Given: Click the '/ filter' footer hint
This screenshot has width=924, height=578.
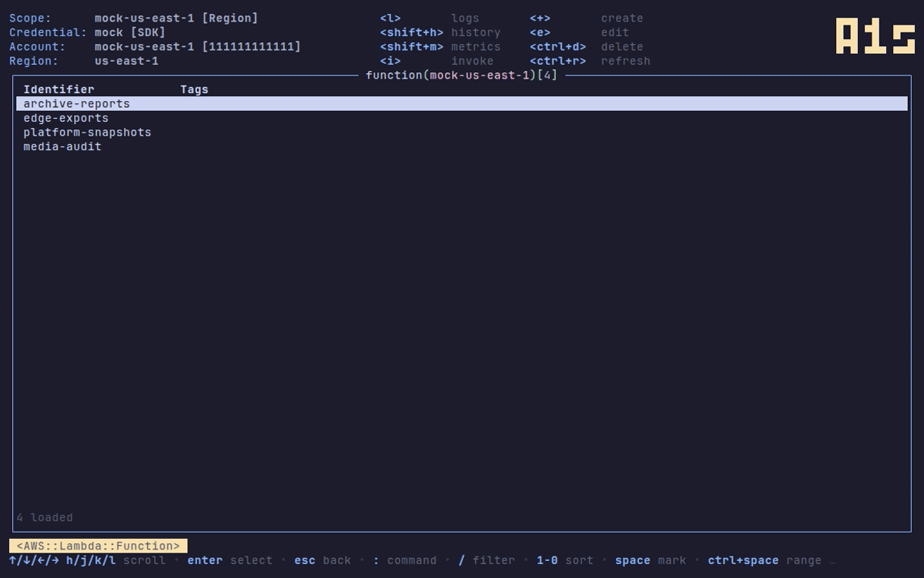Looking at the screenshot, I should pyautogui.click(x=487, y=560).
